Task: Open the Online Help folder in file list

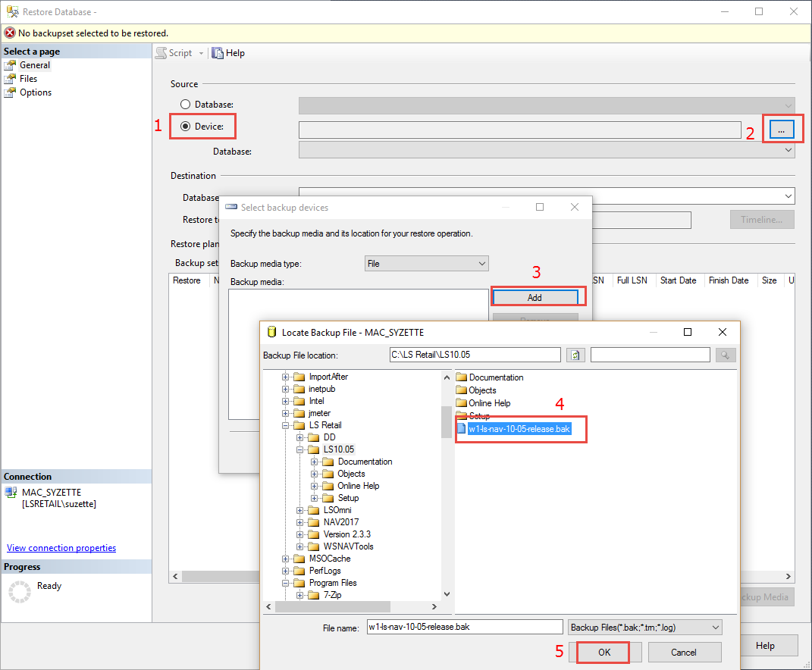Action: (x=489, y=403)
